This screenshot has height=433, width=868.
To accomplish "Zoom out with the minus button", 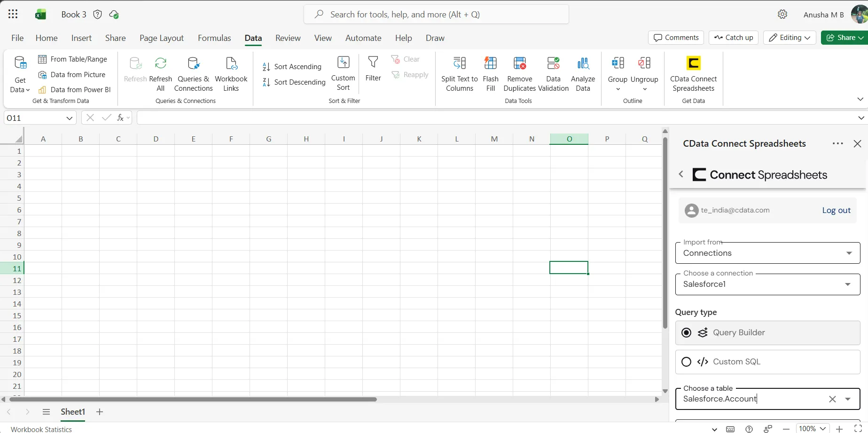I will coord(786,429).
